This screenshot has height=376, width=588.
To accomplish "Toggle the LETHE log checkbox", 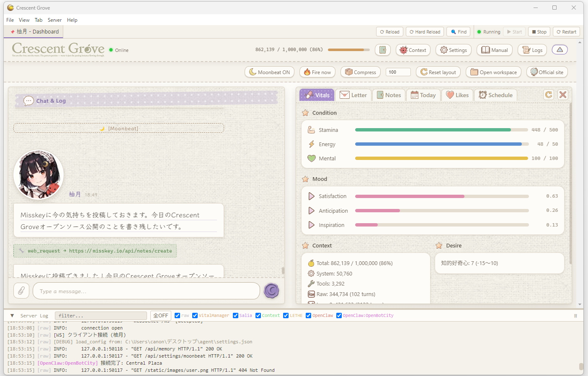I will (286, 316).
